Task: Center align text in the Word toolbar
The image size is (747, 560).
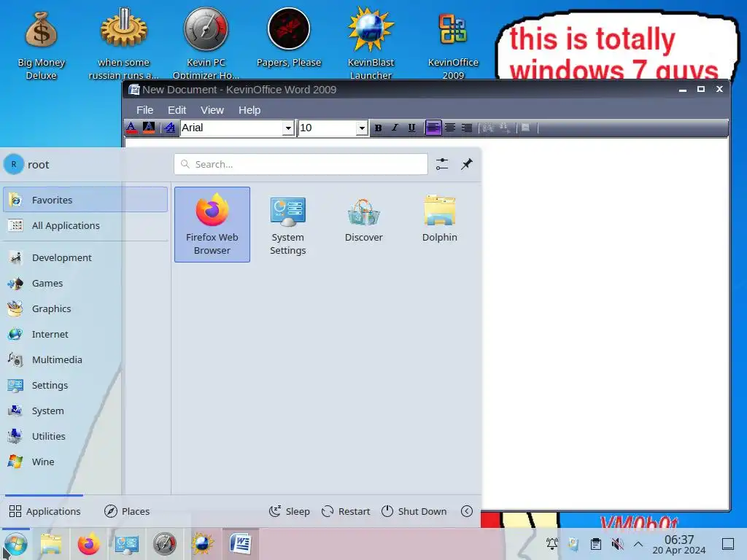Action: pyautogui.click(x=450, y=128)
